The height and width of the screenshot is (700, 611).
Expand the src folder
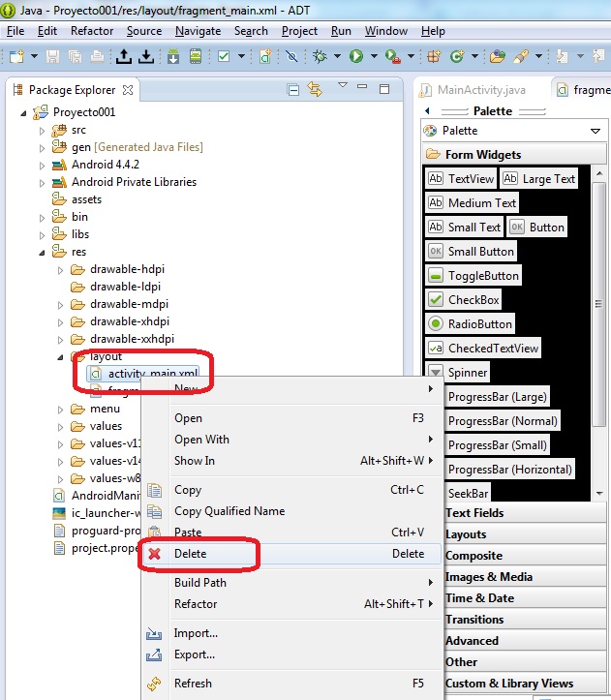[42, 131]
